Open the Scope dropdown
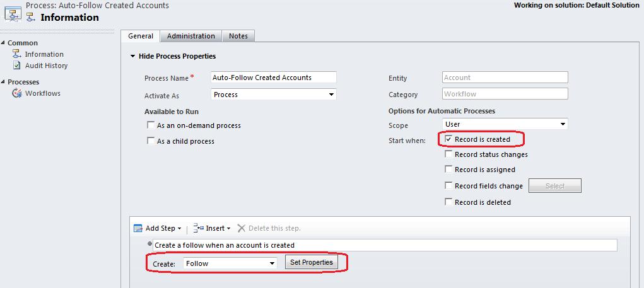Screen dimensions: 644x288 505,125
